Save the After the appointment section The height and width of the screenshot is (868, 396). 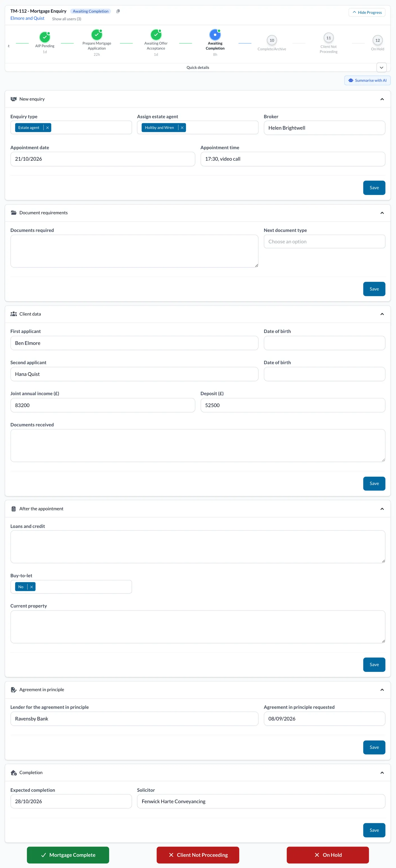click(374, 665)
